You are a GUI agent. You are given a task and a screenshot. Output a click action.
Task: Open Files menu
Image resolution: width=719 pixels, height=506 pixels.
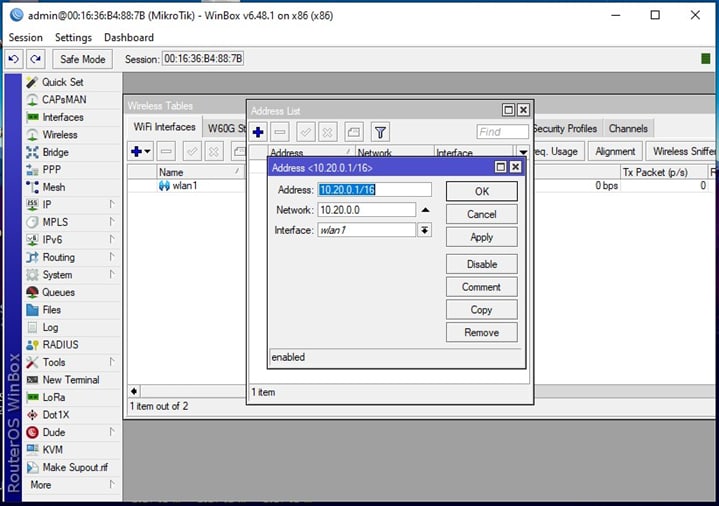tap(51, 310)
